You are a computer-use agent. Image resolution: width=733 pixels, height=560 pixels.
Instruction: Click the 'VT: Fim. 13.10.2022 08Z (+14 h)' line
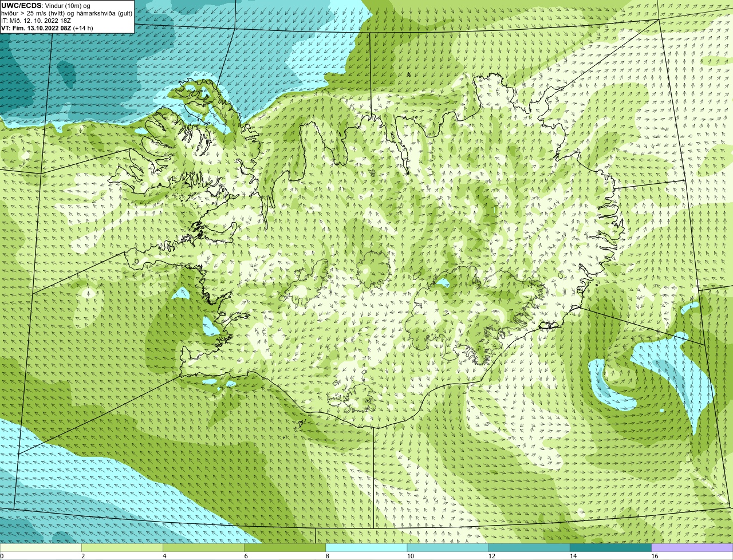(x=47, y=28)
